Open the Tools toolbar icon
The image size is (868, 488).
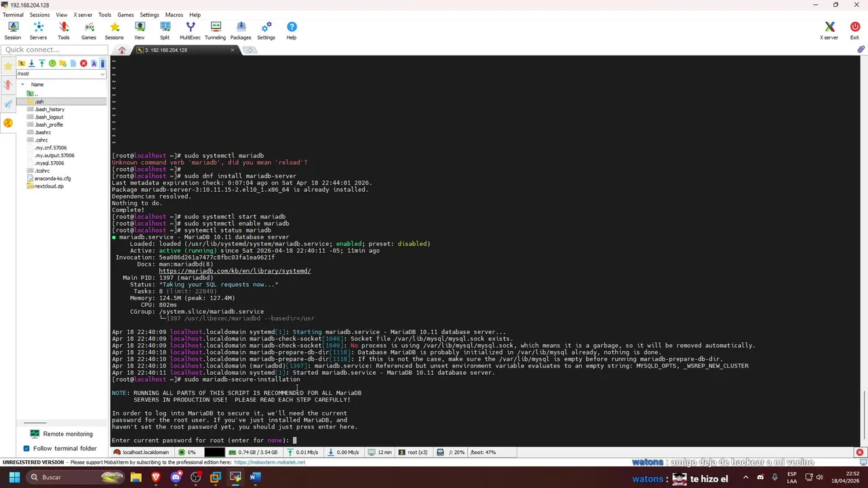pos(64,30)
